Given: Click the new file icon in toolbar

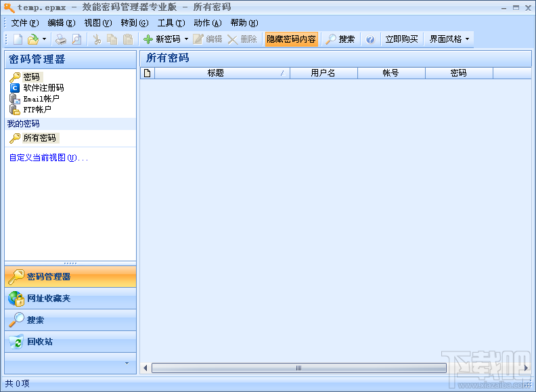Looking at the screenshot, I should click(18, 39).
